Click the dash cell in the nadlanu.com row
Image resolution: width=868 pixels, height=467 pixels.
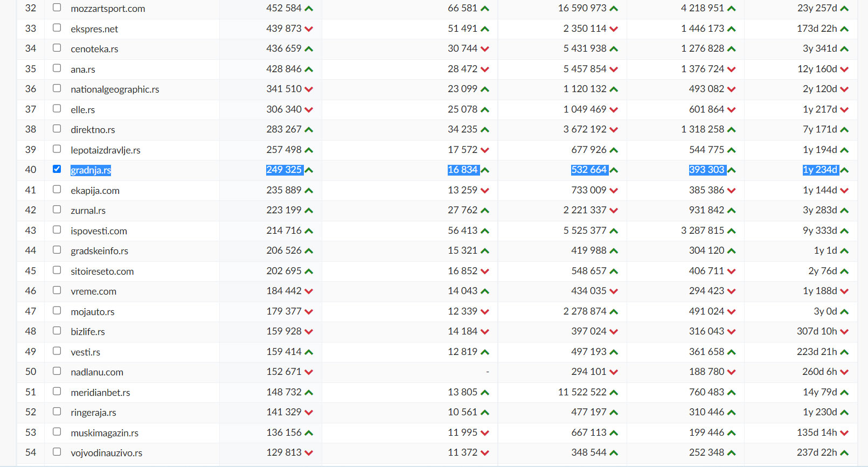[487, 372]
